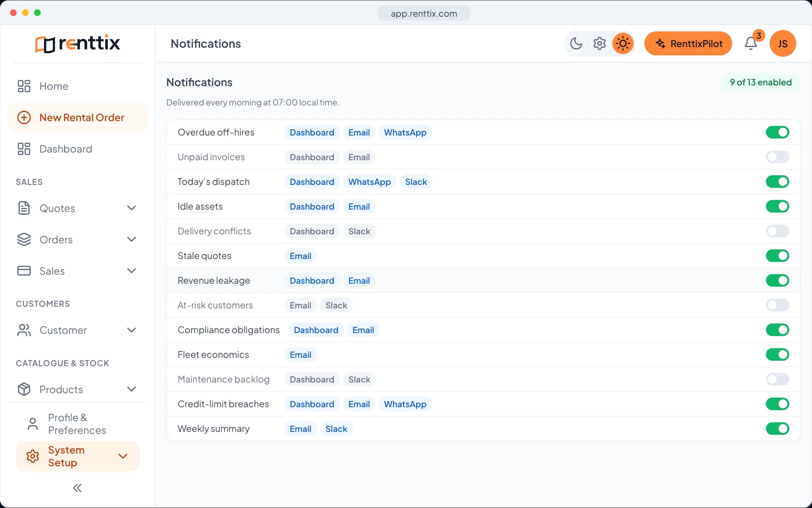The width and height of the screenshot is (812, 508).
Task: Click the Orders layers icon
Action: (x=24, y=240)
